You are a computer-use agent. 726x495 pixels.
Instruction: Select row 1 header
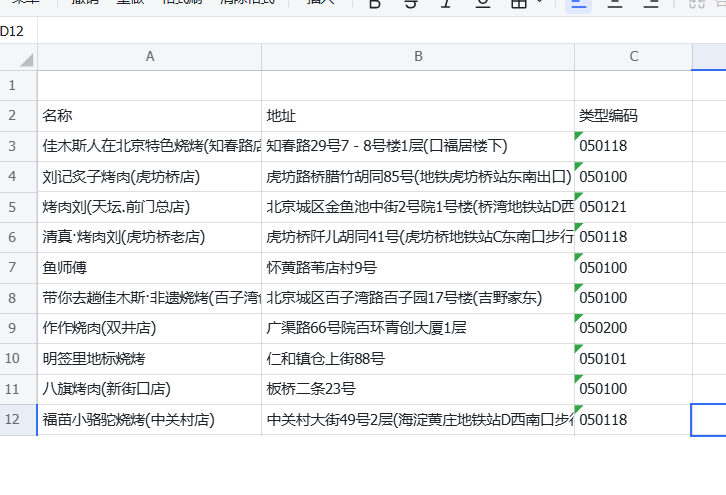click(19, 86)
